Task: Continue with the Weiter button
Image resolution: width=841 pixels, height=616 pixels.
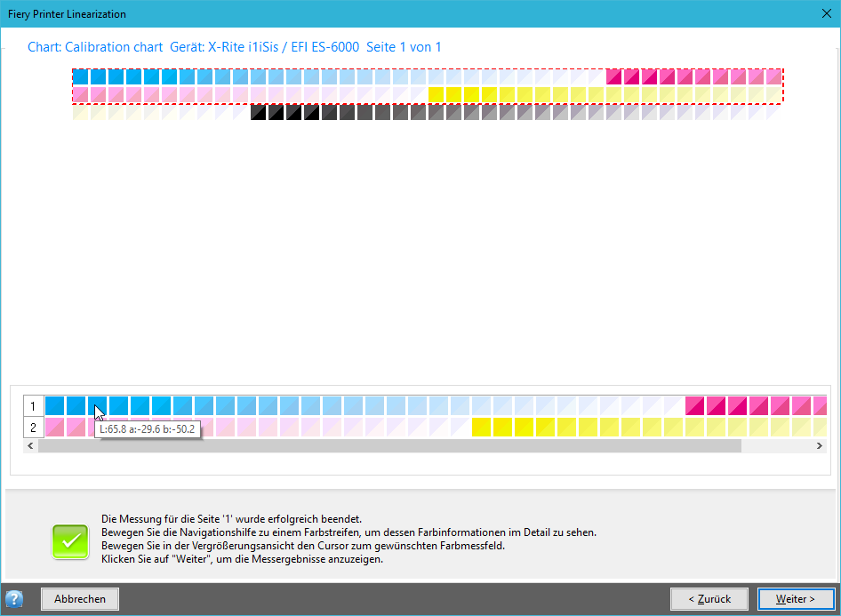Action: click(x=796, y=599)
